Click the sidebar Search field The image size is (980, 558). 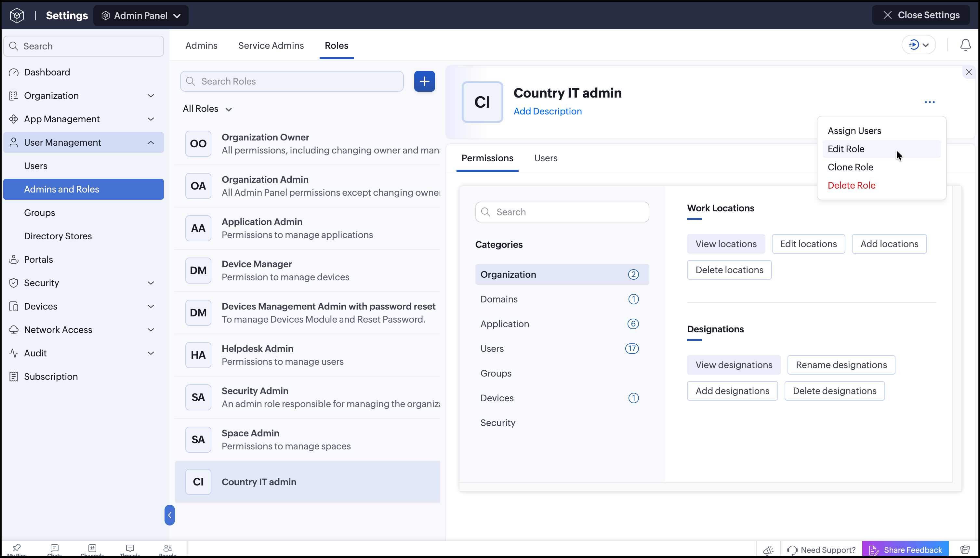pos(84,46)
